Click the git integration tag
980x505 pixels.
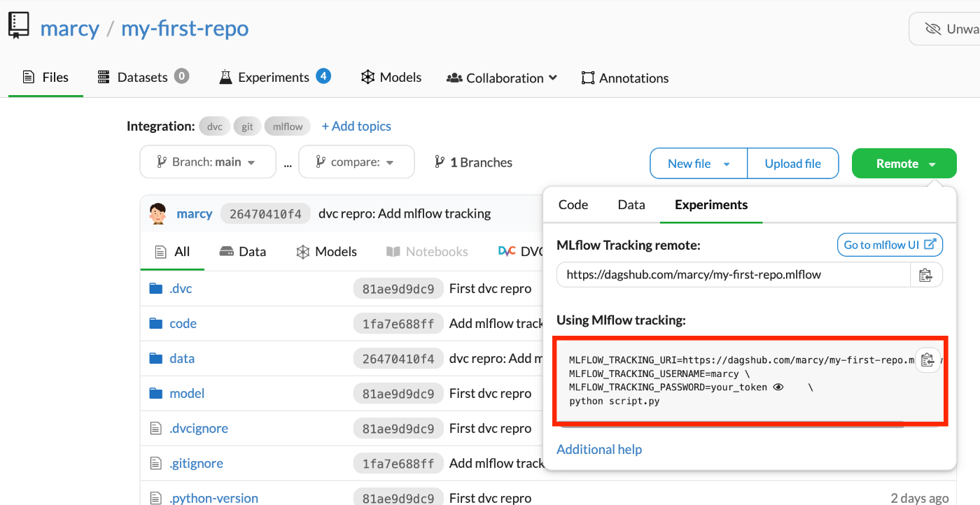tap(247, 127)
